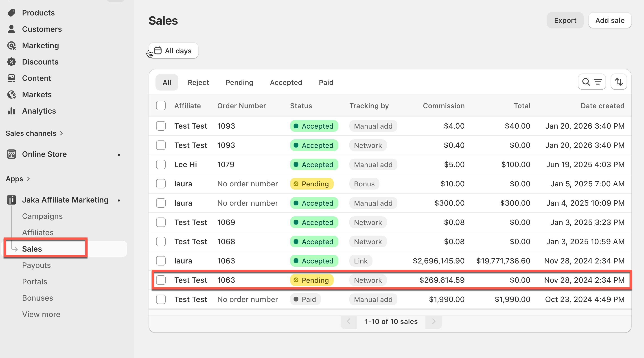The height and width of the screenshot is (358, 644).
Task: Open search and filter icon button
Action: pos(591,82)
